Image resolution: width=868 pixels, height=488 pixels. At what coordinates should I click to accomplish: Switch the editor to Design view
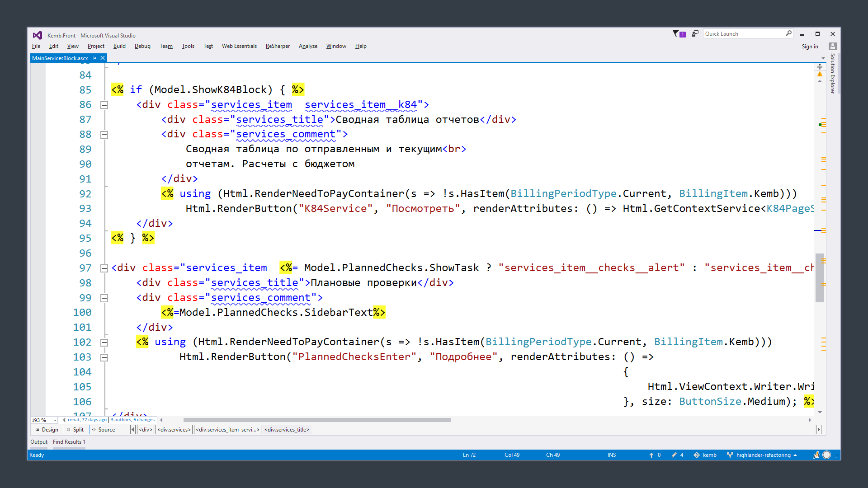[x=47, y=430]
